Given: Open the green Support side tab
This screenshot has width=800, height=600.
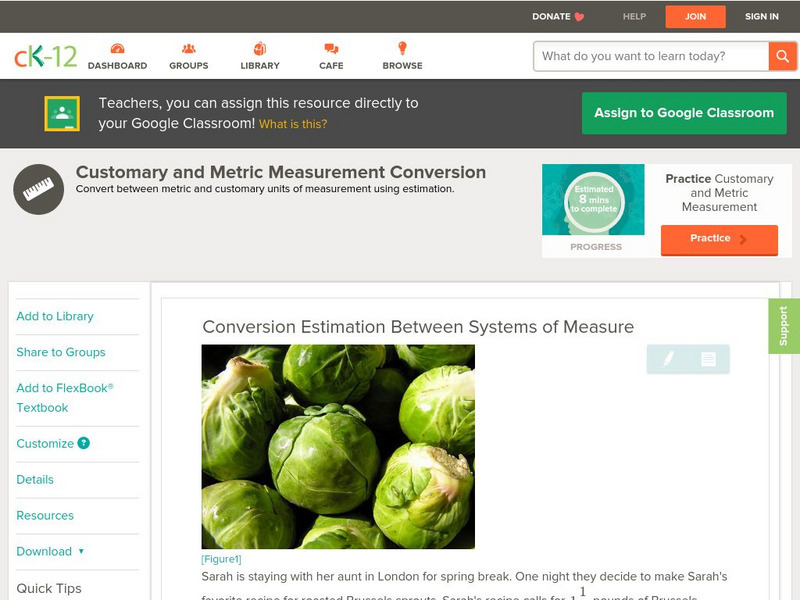Looking at the screenshot, I should click(x=784, y=326).
